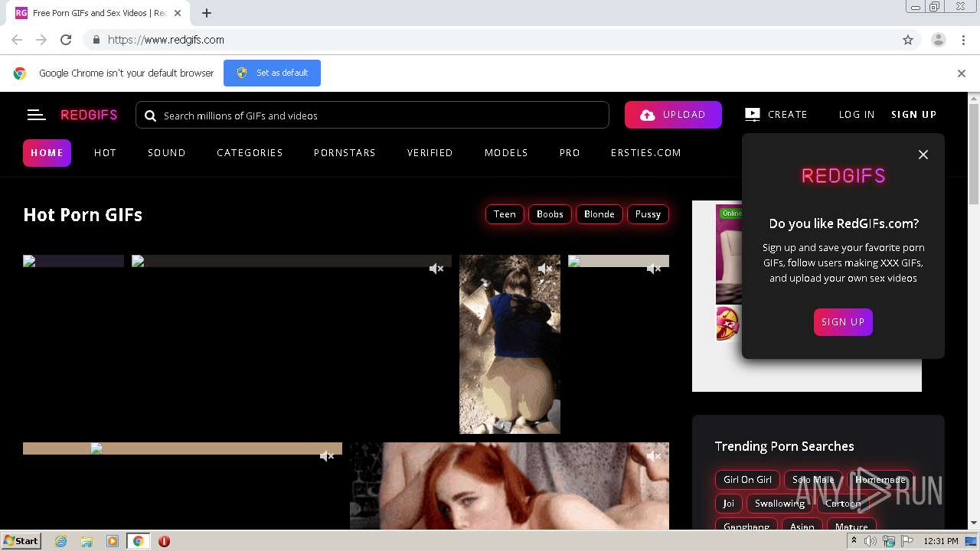Viewport: 980px width, 551px height.
Task: Open File Explorer from taskbar
Action: 87,541
